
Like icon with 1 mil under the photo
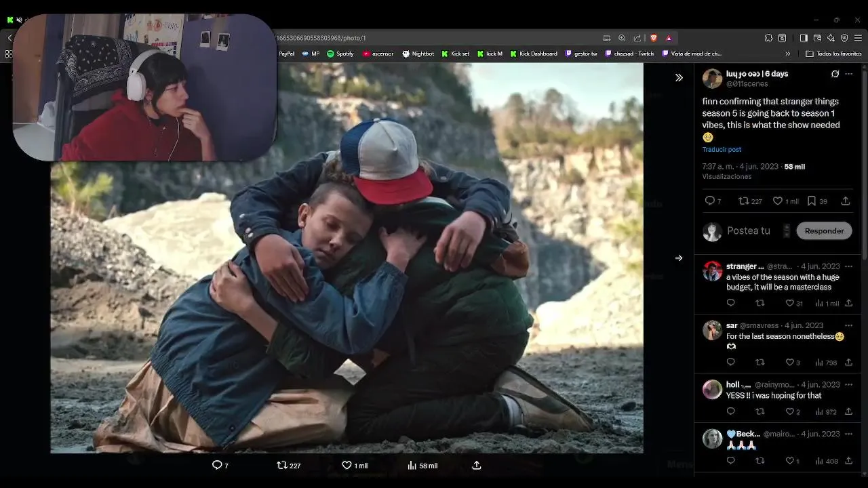(355, 466)
